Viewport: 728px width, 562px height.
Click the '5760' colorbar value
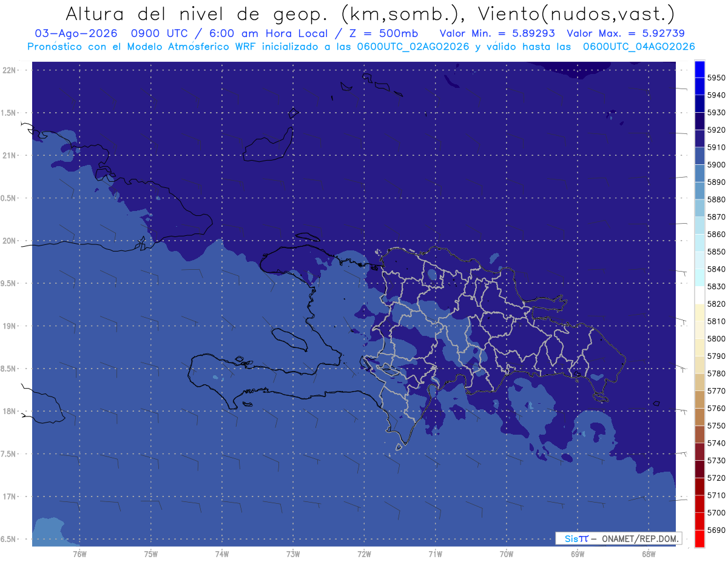click(x=716, y=409)
